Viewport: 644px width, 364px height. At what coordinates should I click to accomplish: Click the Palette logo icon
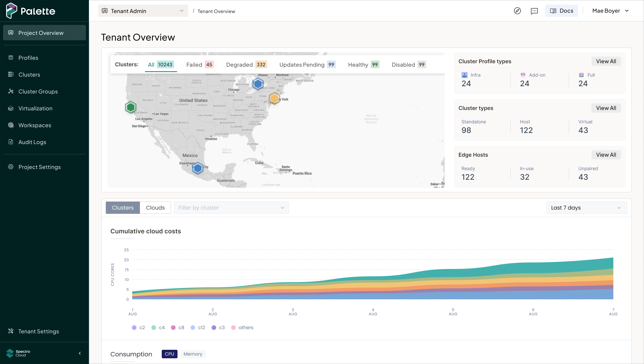[x=11, y=11]
